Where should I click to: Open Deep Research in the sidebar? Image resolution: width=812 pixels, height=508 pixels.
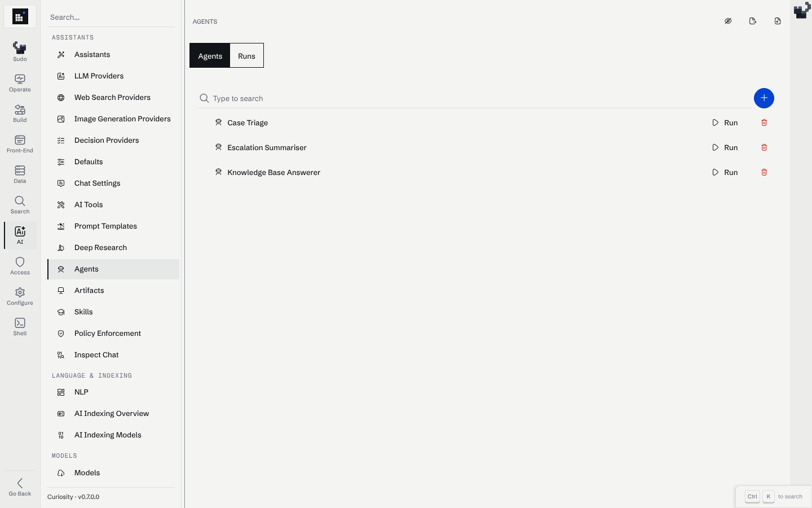pos(113,248)
